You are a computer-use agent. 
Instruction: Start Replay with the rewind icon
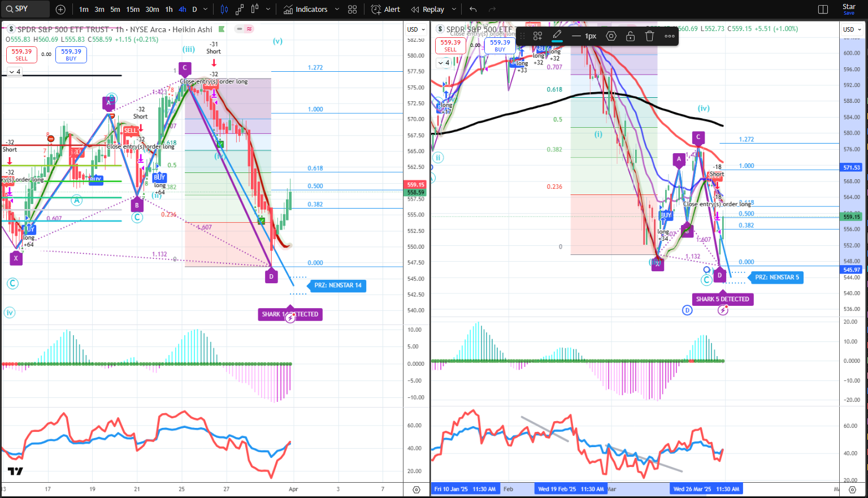click(x=415, y=9)
